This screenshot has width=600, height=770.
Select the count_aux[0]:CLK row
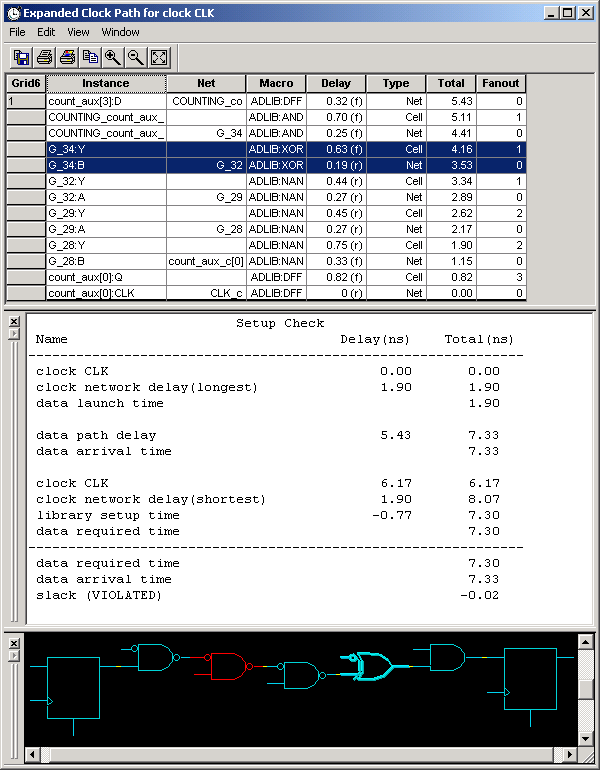(x=266, y=293)
